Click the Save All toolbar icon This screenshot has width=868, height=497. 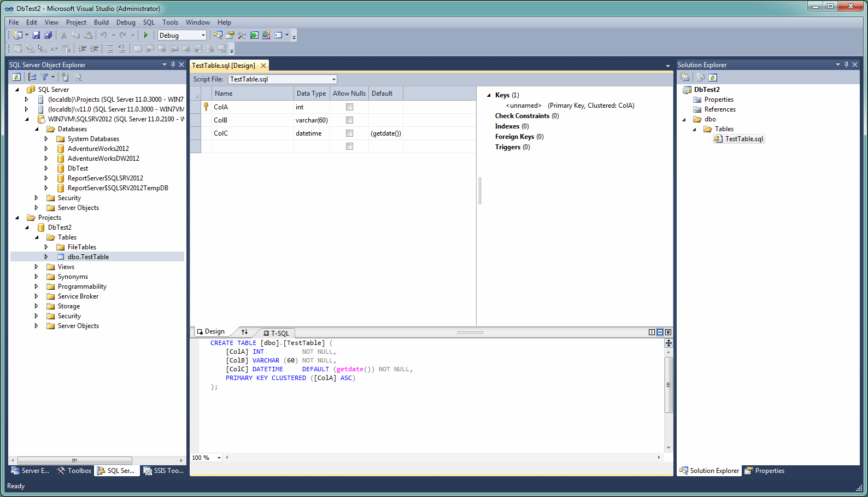(x=48, y=35)
